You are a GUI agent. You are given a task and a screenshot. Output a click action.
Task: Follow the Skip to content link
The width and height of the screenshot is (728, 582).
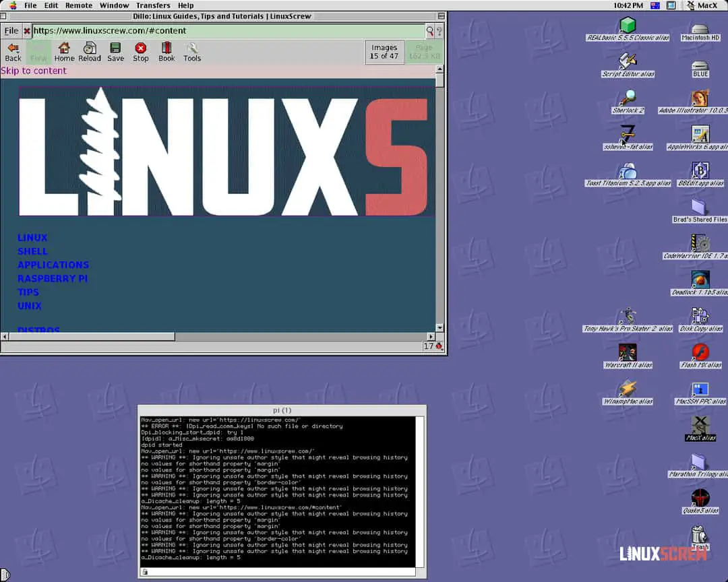(34, 71)
